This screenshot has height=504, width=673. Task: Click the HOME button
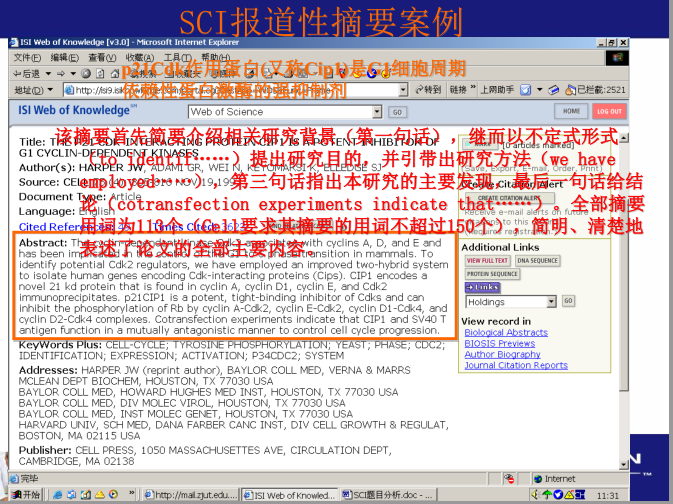(x=571, y=111)
